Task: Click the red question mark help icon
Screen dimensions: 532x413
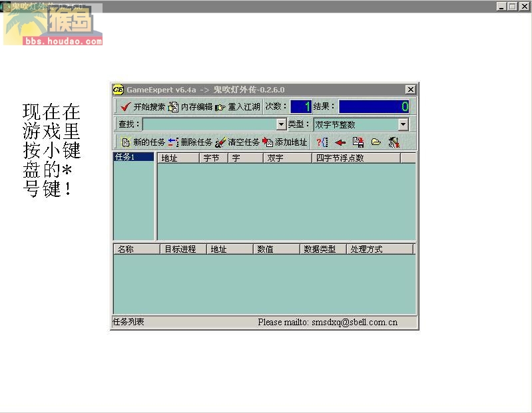Action: pyautogui.click(x=322, y=142)
